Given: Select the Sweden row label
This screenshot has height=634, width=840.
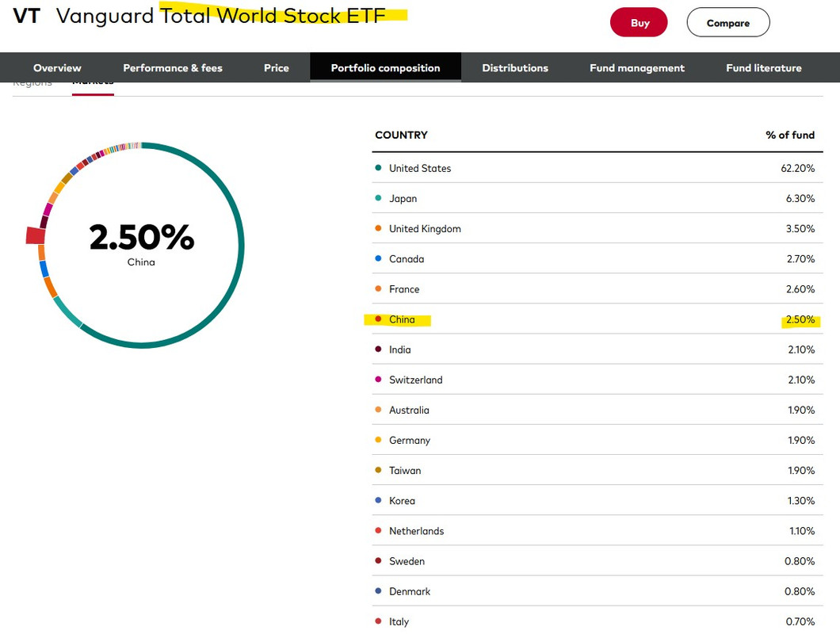Looking at the screenshot, I should pos(407,562).
